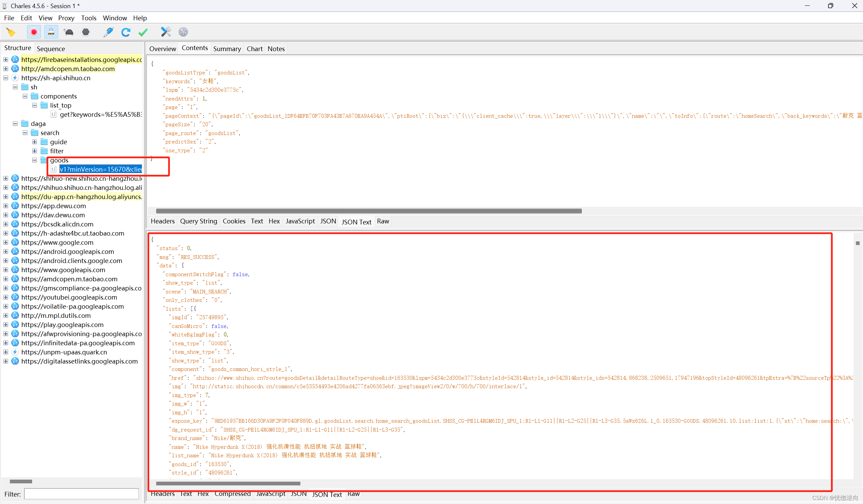
Task: Click the breakpoints hexagon icon
Action: pyautogui.click(x=86, y=32)
